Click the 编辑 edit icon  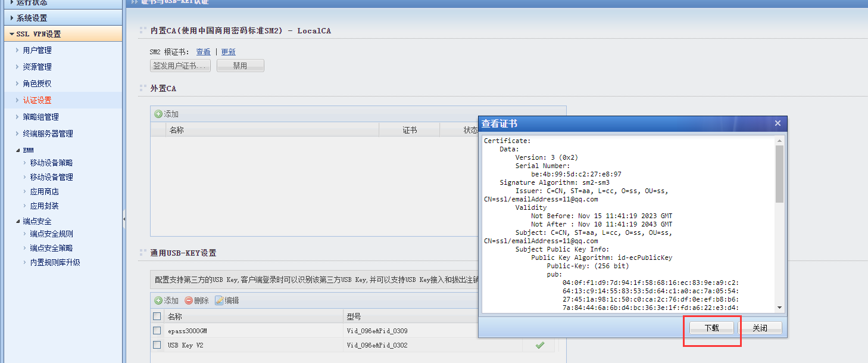click(219, 301)
